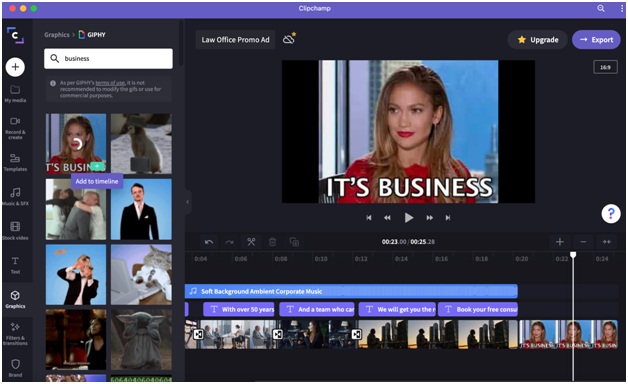Click the Export button
The width and height of the screenshot is (628, 384).
point(596,40)
